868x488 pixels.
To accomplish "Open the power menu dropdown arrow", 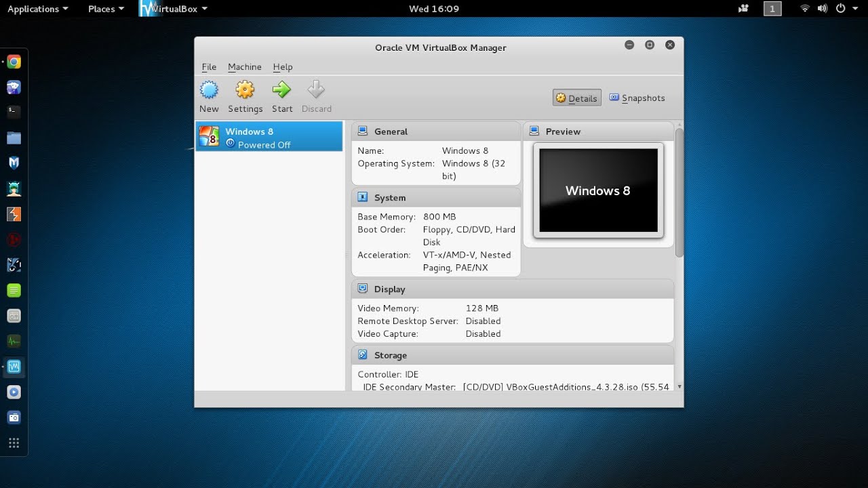I will (x=854, y=9).
